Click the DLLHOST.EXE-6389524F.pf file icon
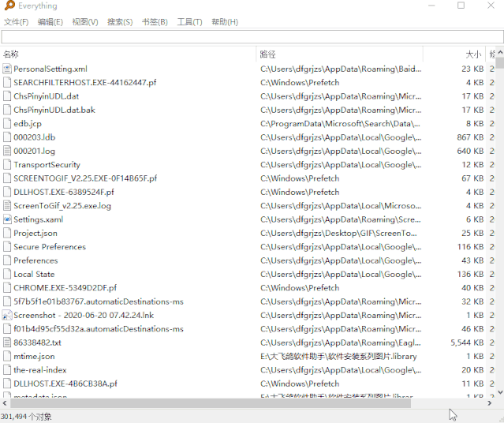Image resolution: width=504 pixels, height=423 pixels. [7, 192]
